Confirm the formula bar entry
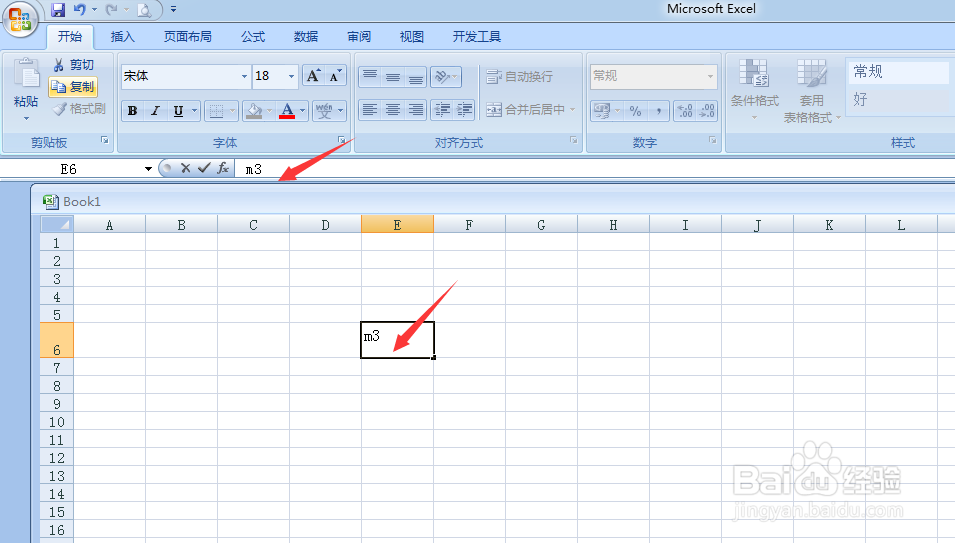 (204, 168)
